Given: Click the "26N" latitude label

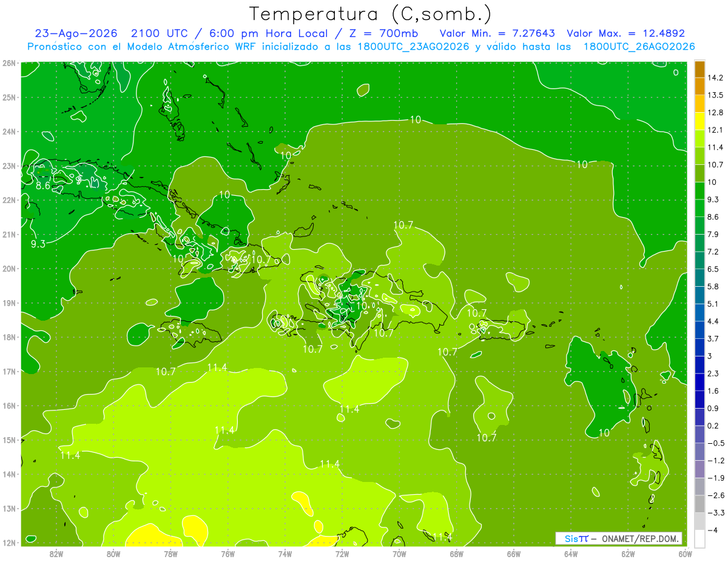Looking at the screenshot, I should (9, 63).
